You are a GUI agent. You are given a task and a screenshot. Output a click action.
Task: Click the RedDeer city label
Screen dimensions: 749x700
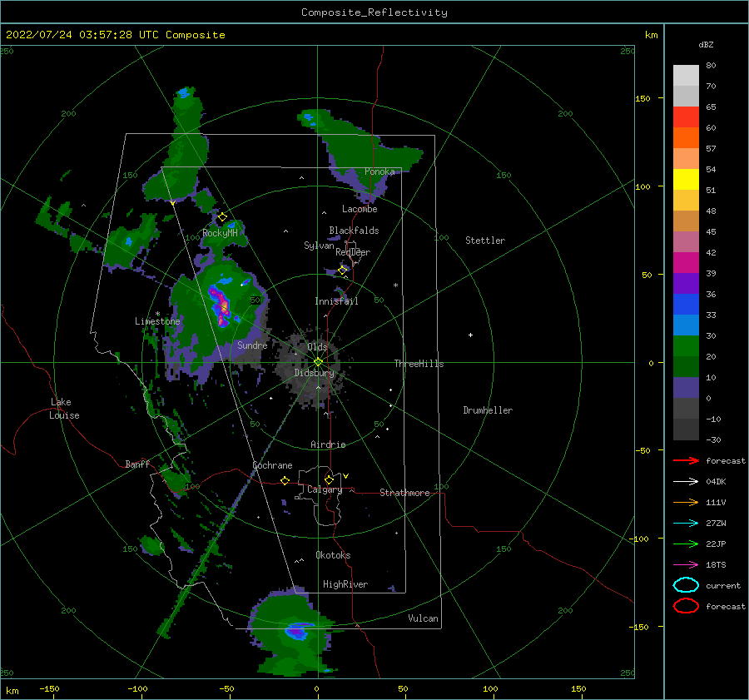(353, 252)
